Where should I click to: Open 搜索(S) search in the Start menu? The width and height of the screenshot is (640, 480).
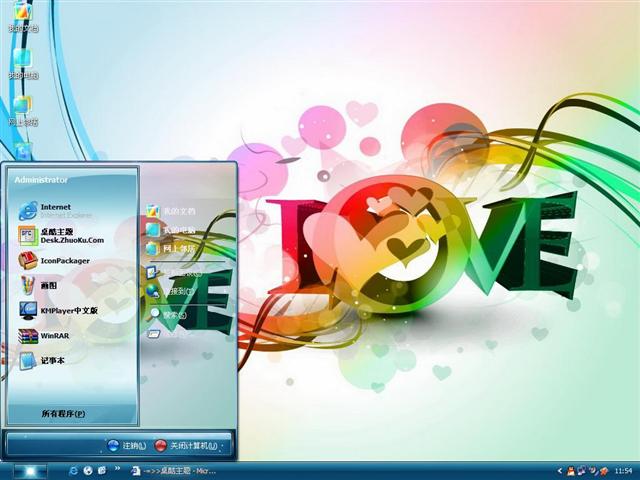[167, 315]
